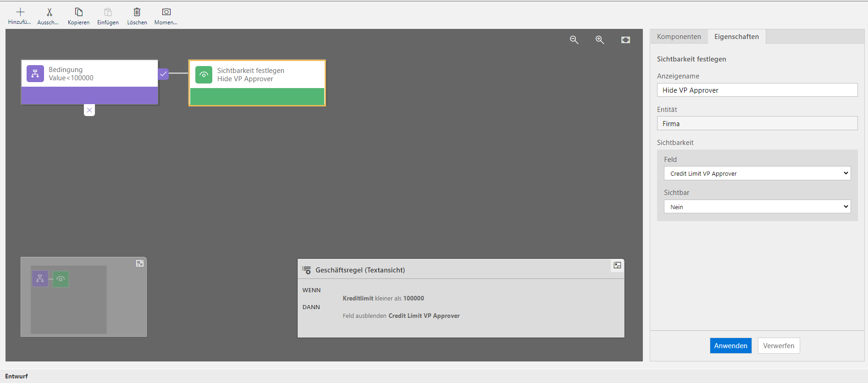
Task: Take a Momentaufnahme snapshot with camera icon
Action: tap(166, 12)
